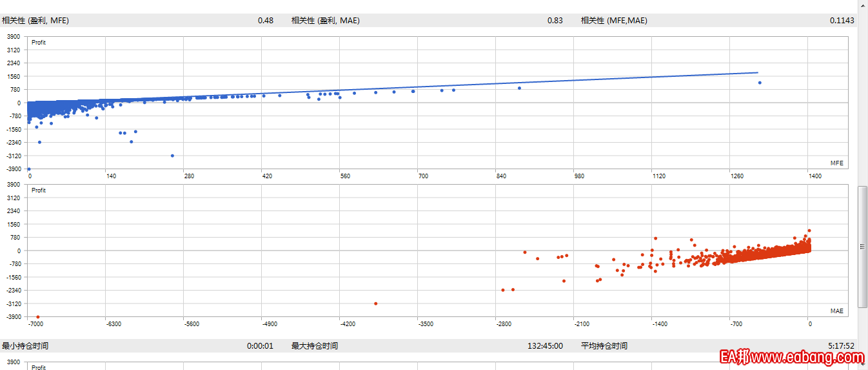Click scrollbar track above the thumb
This screenshot has width=868, height=370.
point(863,97)
